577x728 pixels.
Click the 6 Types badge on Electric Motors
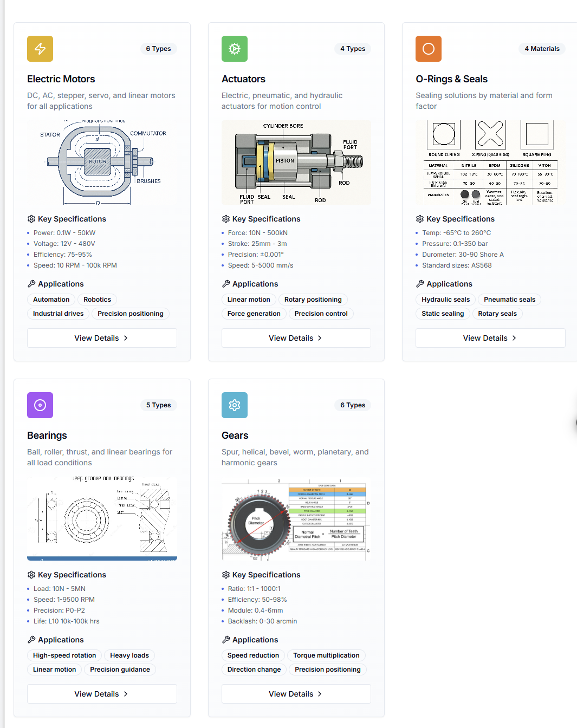tap(158, 48)
